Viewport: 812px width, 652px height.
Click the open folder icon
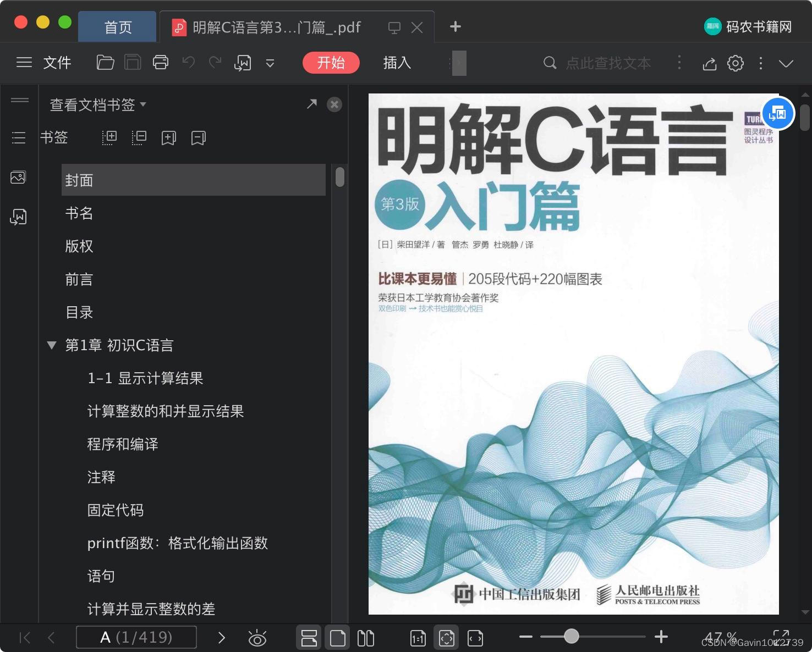(x=105, y=63)
